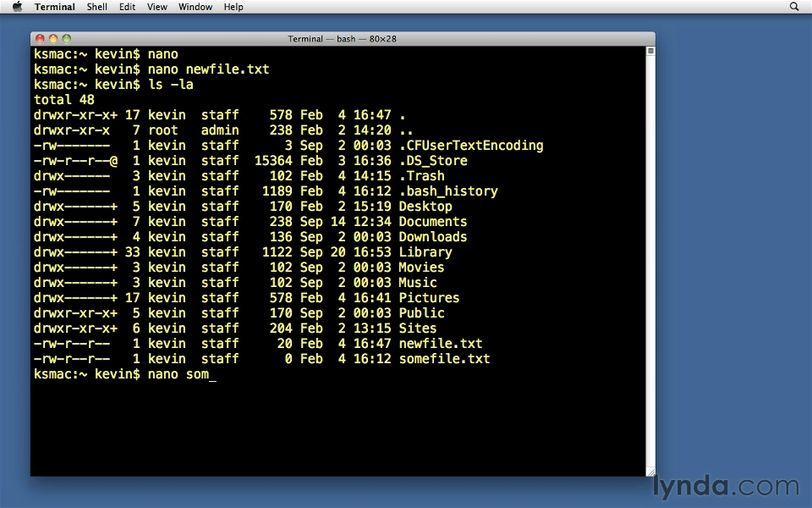Click the file size value '15364'
Viewport: 812px width, 508px height.
273,161
